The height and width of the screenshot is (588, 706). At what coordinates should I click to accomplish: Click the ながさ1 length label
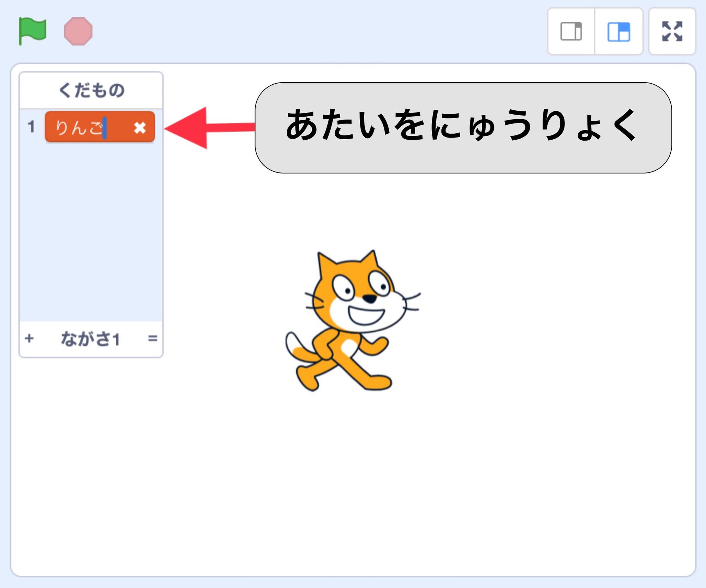tap(90, 339)
